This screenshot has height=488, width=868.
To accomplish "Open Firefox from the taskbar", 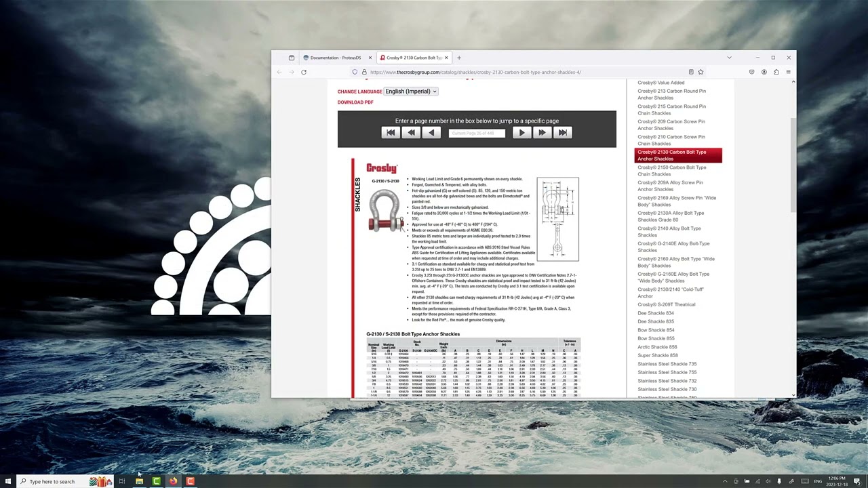I will tap(173, 481).
